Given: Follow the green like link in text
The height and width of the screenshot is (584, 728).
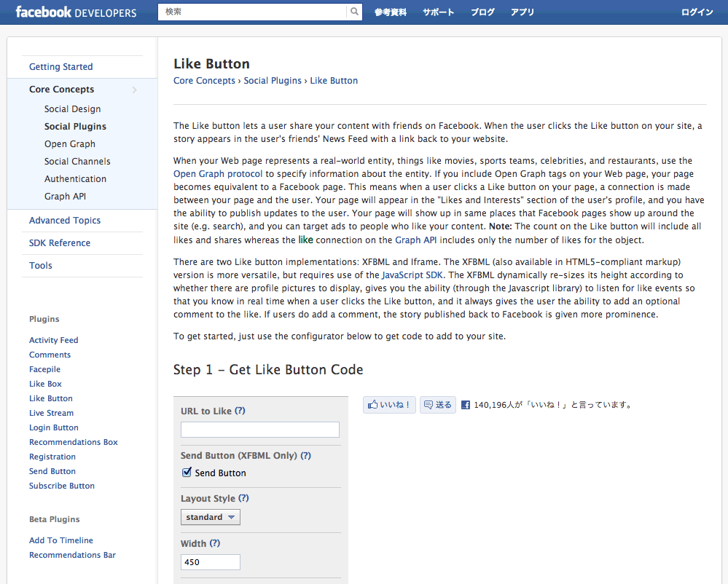Looking at the screenshot, I should [305, 240].
